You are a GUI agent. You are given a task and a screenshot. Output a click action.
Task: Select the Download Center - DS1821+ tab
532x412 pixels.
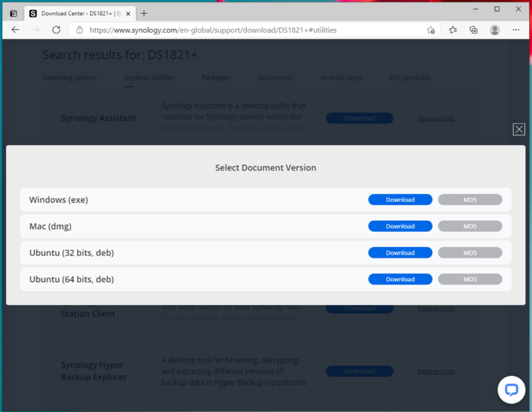pos(79,13)
